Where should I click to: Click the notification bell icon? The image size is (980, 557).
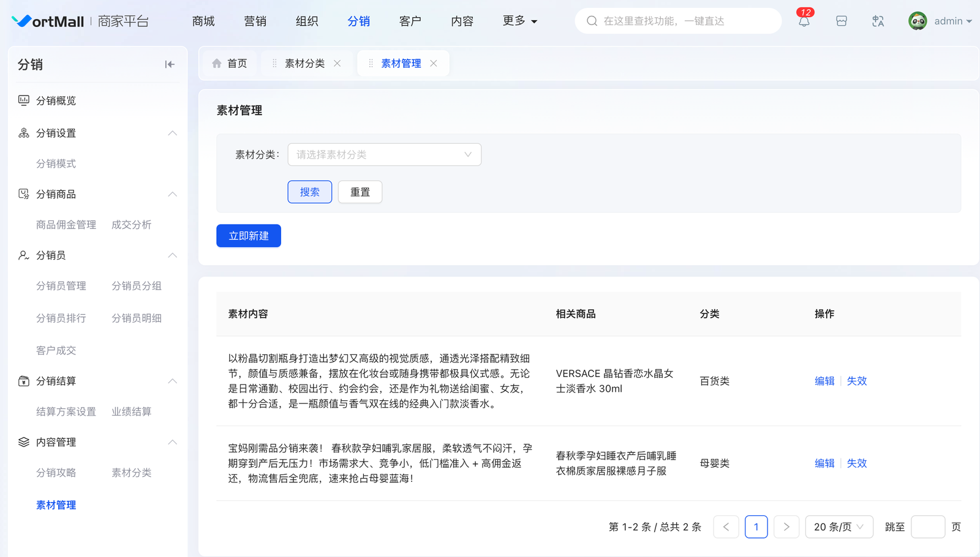804,21
